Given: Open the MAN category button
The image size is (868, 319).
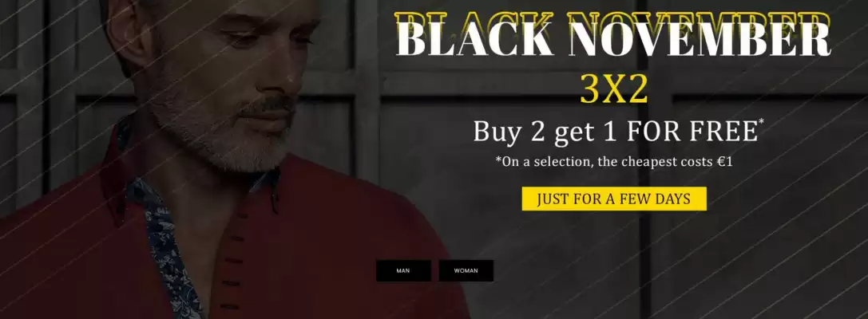Looking at the screenshot, I should point(403,271).
